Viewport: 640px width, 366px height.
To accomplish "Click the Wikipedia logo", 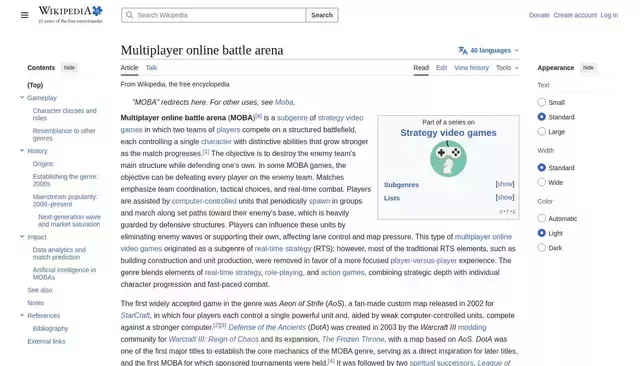I will point(70,14).
